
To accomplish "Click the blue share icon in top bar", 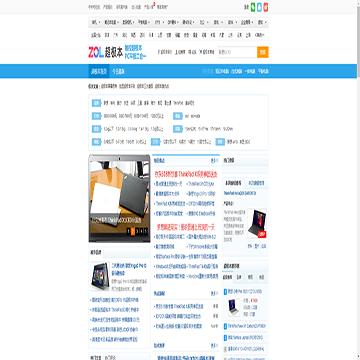I will point(259,7).
